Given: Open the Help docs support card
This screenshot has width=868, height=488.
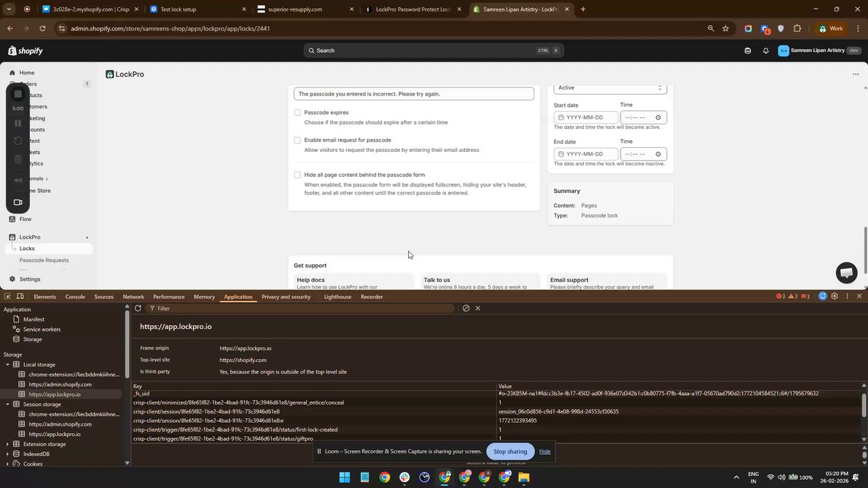Looking at the screenshot, I should point(352,282).
